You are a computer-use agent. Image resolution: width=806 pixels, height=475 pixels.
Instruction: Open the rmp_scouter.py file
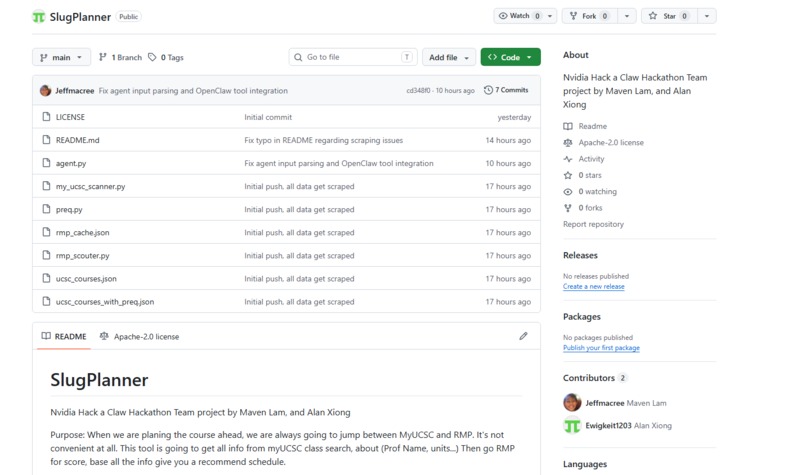(82, 255)
